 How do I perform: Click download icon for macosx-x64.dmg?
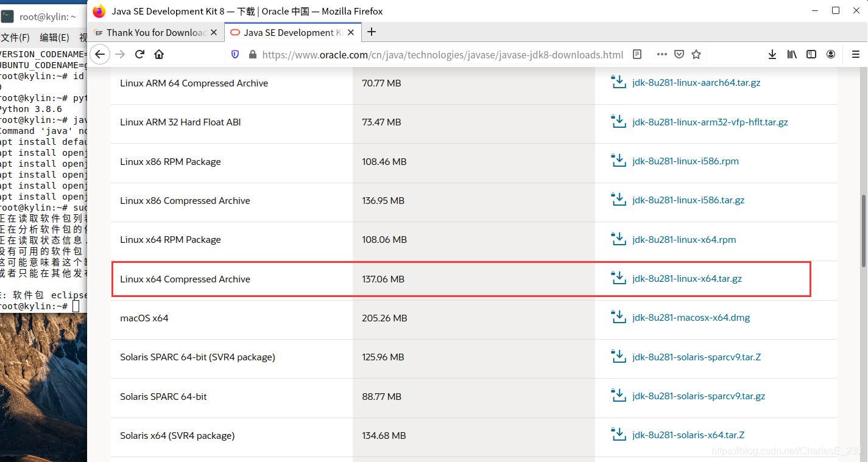619,317
